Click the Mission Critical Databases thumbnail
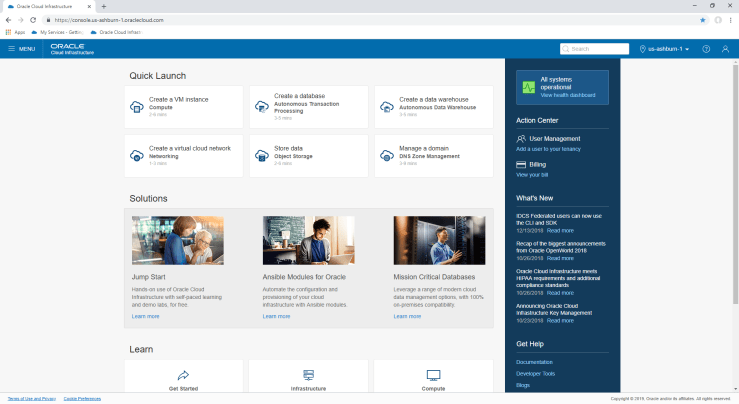The image size is (739, 404). click(432, 240)
